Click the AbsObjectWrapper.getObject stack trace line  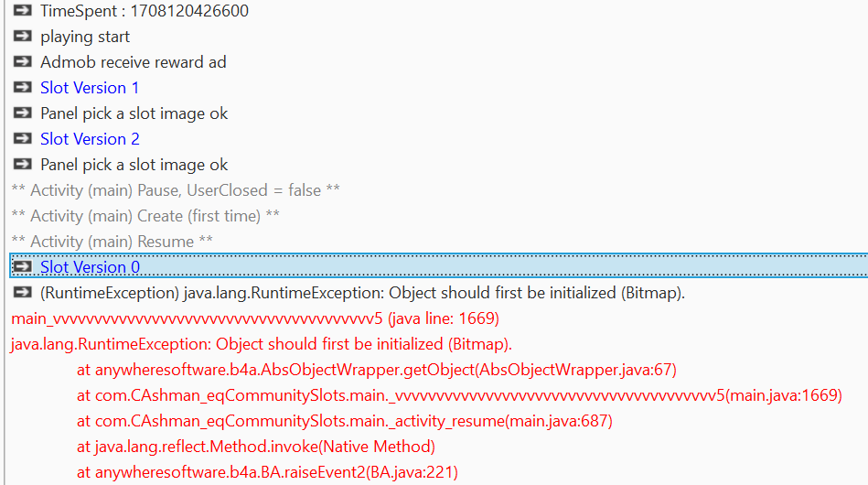[376, 370]
